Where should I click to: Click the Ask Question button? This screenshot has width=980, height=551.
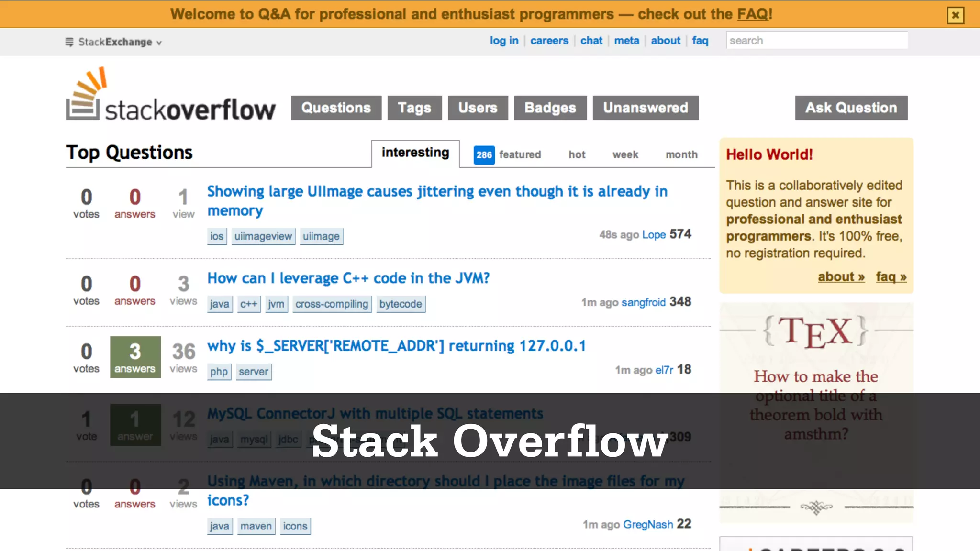click(x=851, y=108)
